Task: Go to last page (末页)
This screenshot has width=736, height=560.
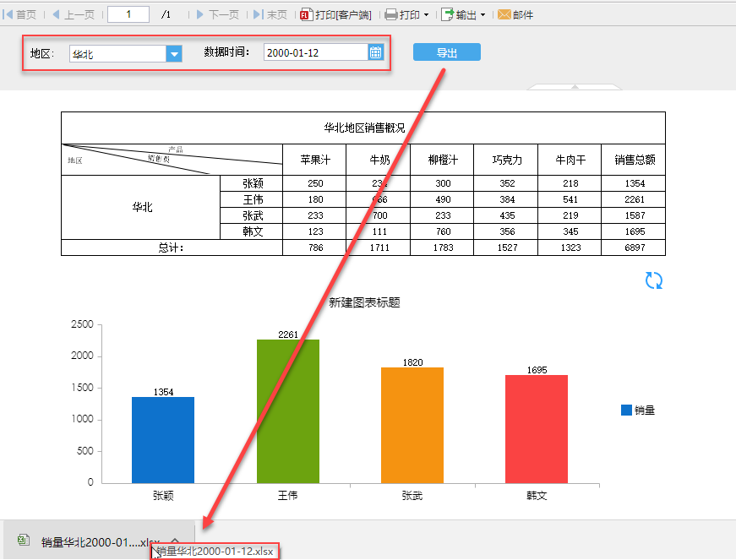Action: click(x=270, y=14)
